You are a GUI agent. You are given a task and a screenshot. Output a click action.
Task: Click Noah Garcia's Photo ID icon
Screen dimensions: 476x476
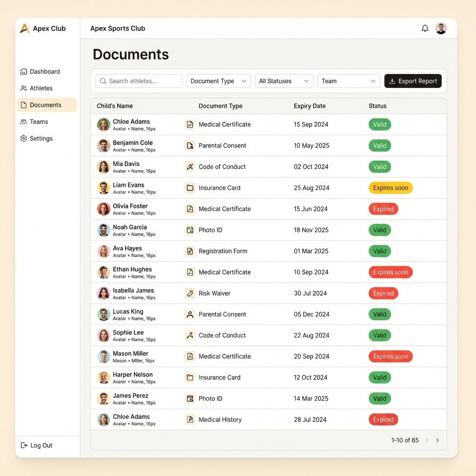190,230
